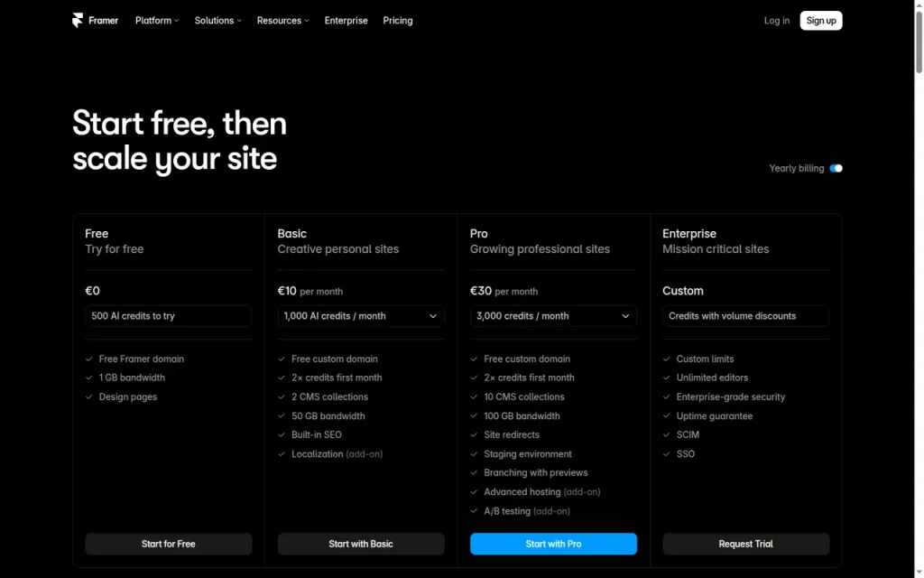Screen dimensions: 924x578
Task: Click checkmark beside Design pages
Action: coord(89,397)
